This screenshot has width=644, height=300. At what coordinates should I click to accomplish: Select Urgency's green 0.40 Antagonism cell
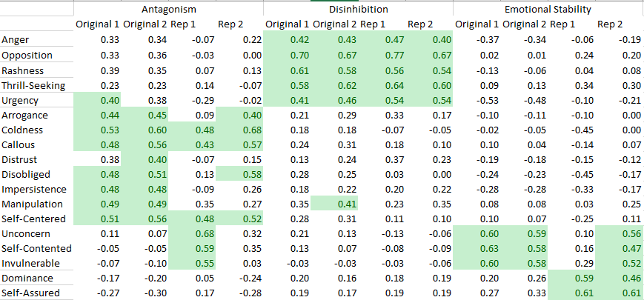pyautogui.click(x=97, y=101)
